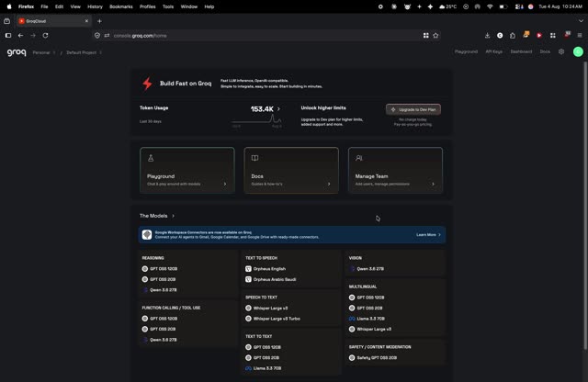The height and width of the screenshot is (382, 588).
Task: Open API Keys link in header
Action: tap(494, 51)
